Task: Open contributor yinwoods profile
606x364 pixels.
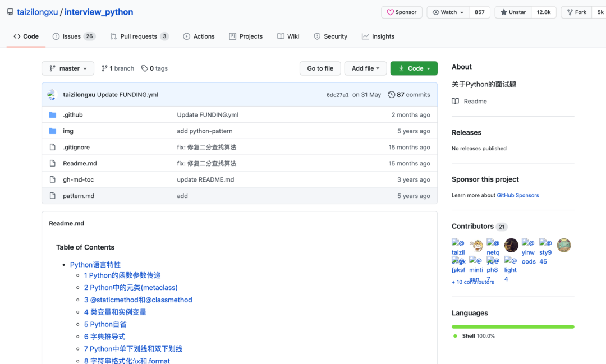Action: tap(529, 252)
